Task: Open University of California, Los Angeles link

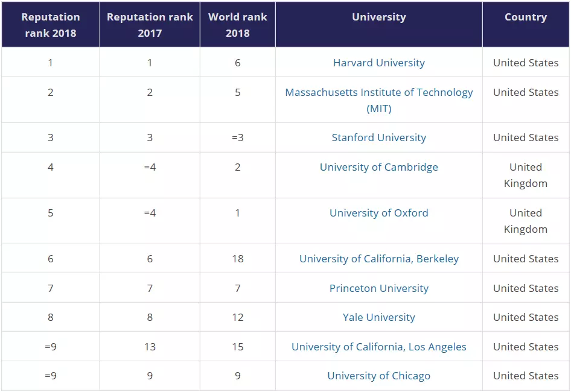Action: point(378,347)
